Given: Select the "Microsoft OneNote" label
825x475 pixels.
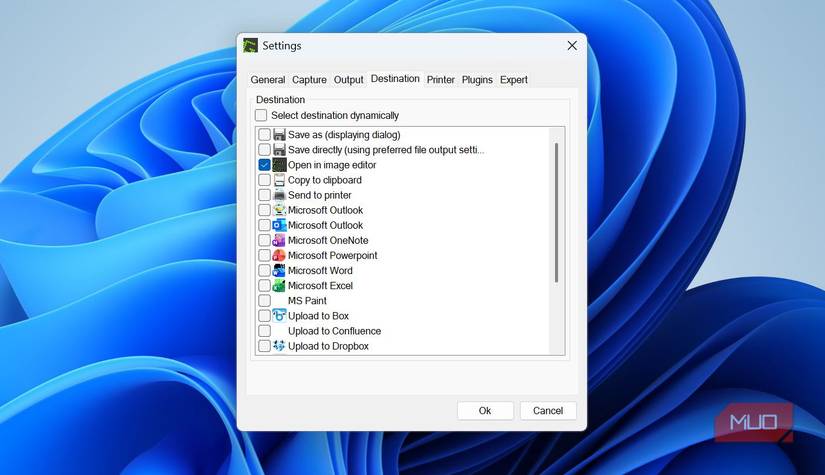Looking at the screenshot, I should (328, 240).
